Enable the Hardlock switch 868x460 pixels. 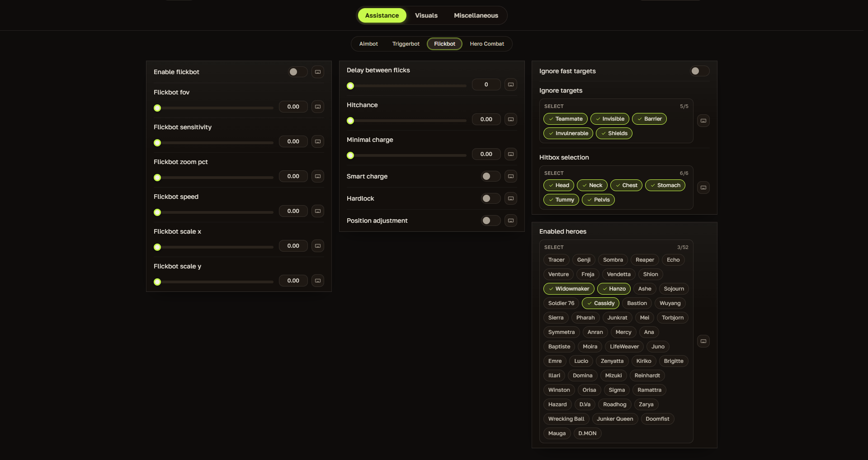point(491,198)
